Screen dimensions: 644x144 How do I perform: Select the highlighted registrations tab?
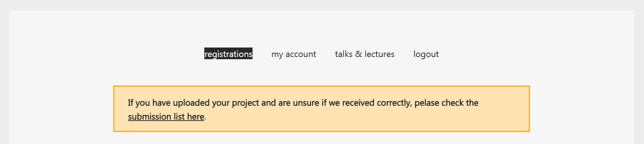[x=228, y=53]
